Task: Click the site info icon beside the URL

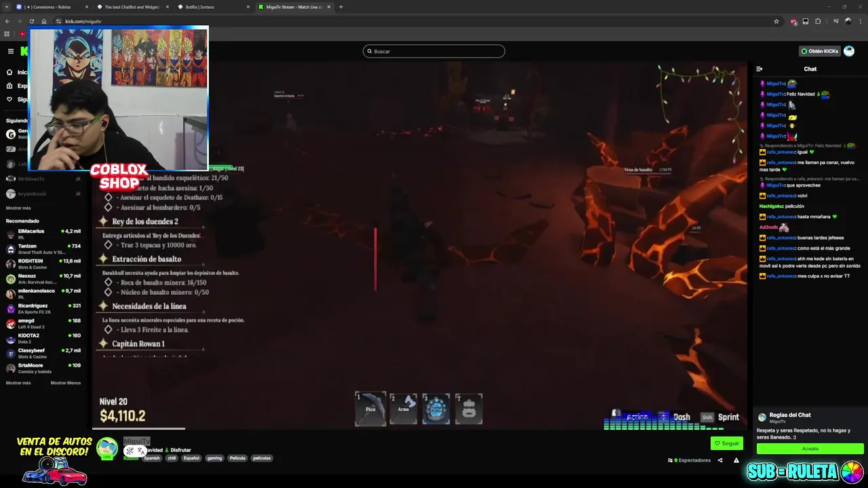Action: coord(58,21)
